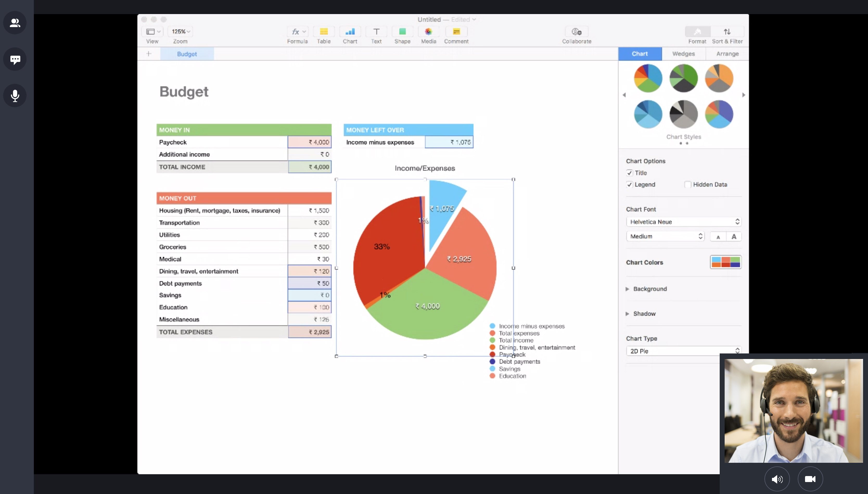This screenshot has height=494, width=868.
Task: Click the larger font size button
Action: click(x=734, y=237)
